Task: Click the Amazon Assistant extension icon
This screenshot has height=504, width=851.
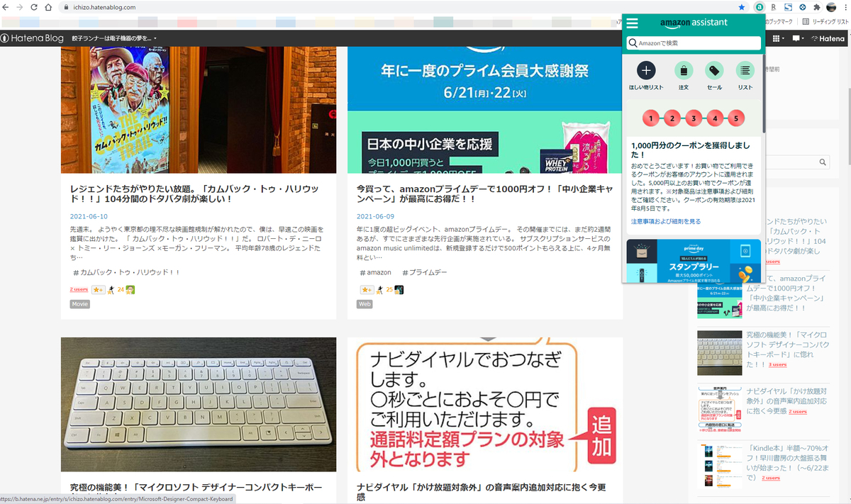Action: [760, 7]
